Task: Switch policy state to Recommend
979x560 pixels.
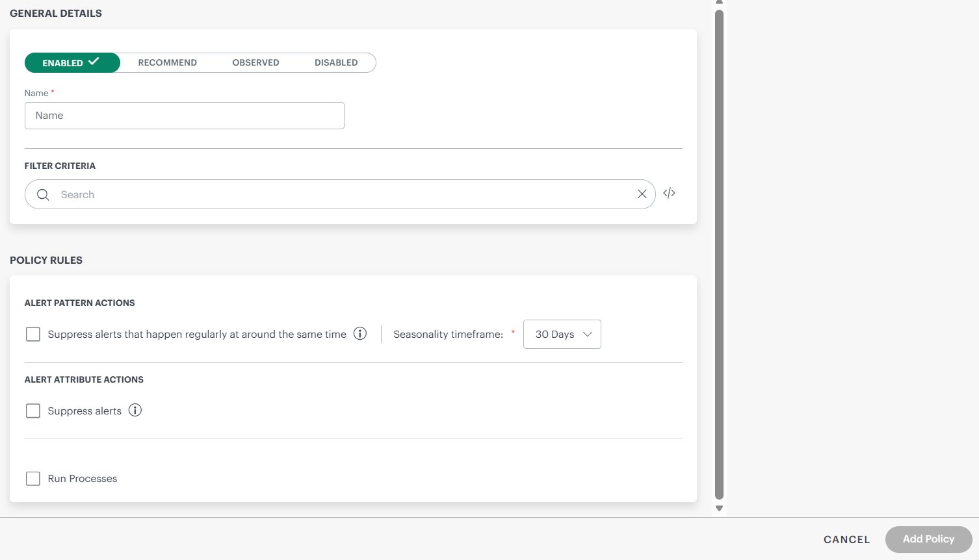Action: [x=167, y=63]
